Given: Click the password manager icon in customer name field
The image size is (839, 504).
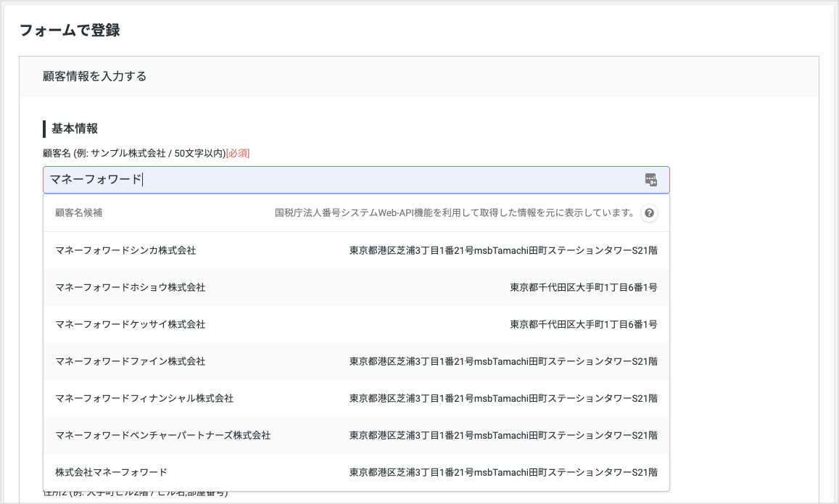Looking at the screenshot, I should tap(650, 180).
